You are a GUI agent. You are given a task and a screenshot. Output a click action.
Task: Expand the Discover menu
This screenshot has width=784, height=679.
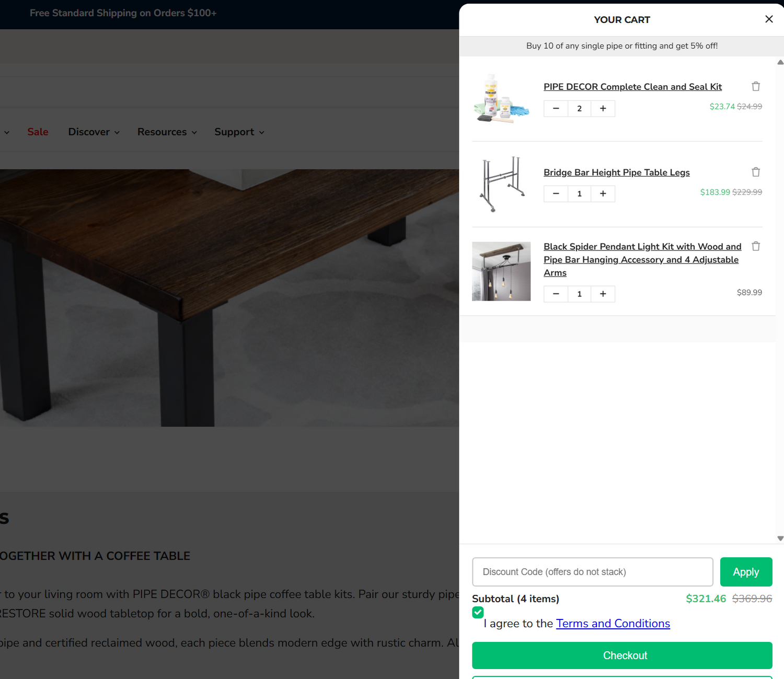pyautogui.click(x=93, y=132)
